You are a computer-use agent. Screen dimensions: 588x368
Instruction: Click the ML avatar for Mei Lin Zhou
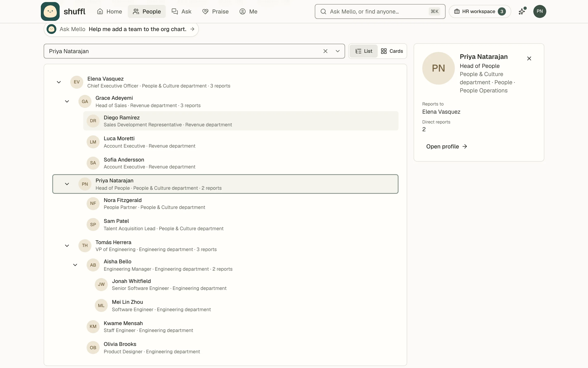tap(101, 306)
